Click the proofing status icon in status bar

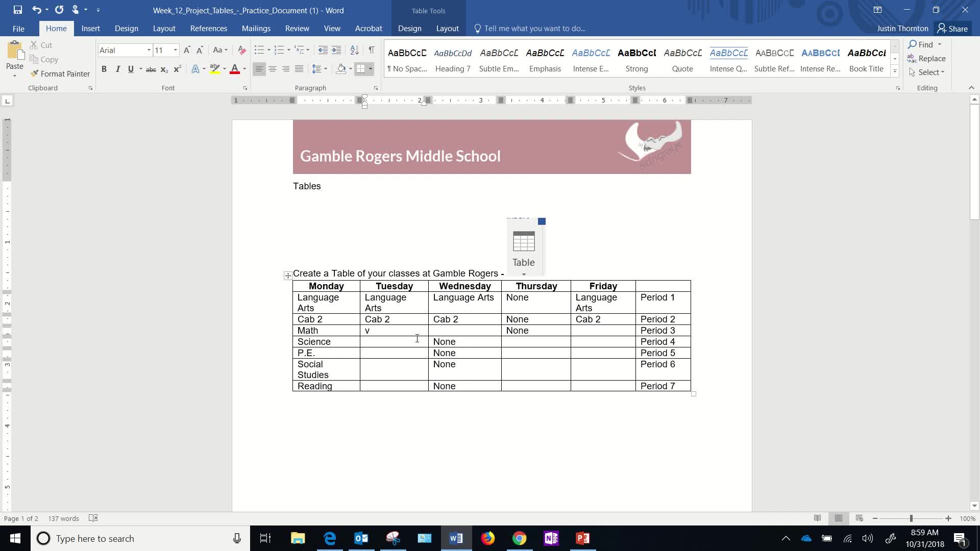[93, 518]
